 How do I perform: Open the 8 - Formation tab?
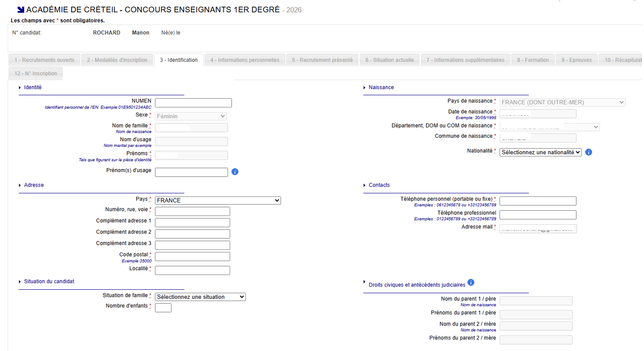pos(533,60)
